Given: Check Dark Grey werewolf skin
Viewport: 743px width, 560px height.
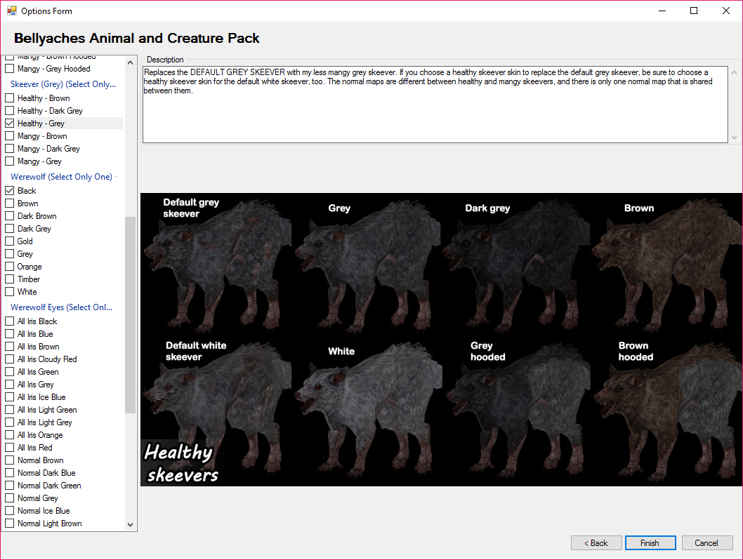Looking at the screenshot, I should 9,229.
